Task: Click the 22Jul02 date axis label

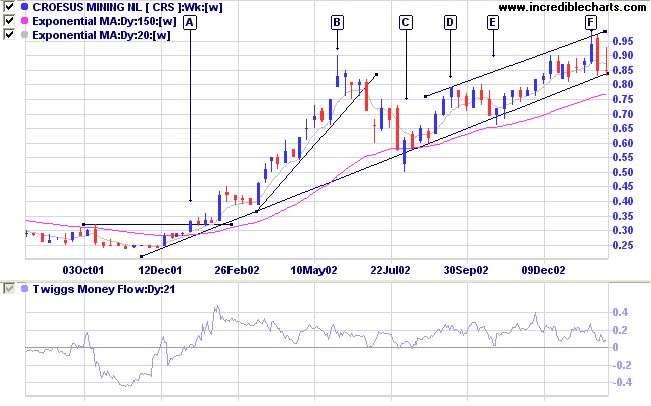Action: (x=390, y=270)
